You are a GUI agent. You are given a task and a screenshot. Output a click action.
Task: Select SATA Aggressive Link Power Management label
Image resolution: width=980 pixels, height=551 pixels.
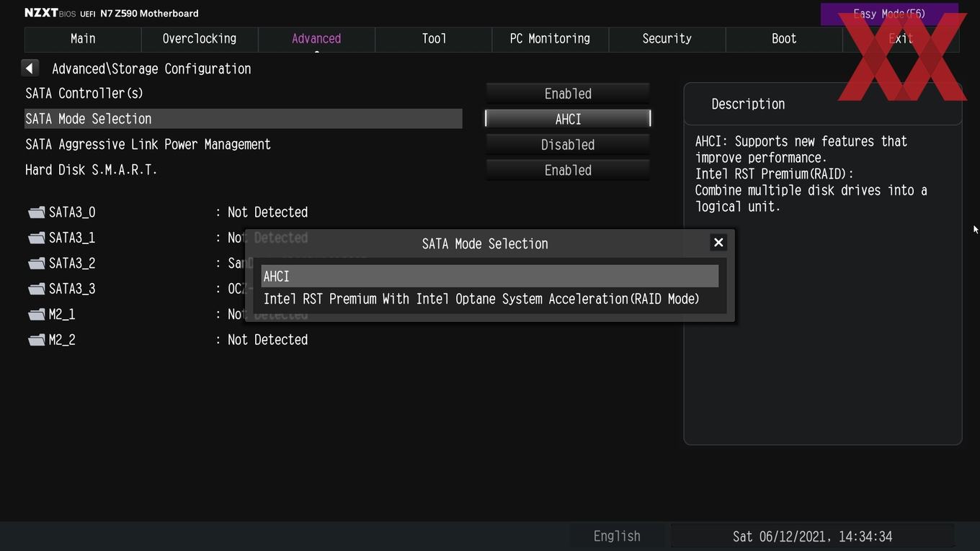pos(148,145)
